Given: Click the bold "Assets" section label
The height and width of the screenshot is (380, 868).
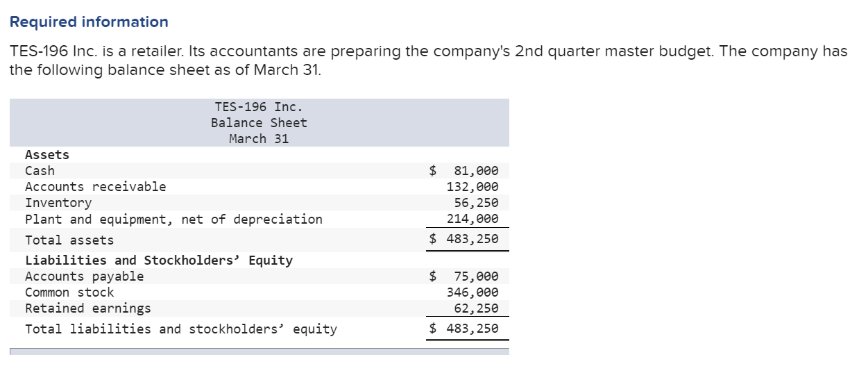Looking at the screenshot, I should tap(47, 155).
